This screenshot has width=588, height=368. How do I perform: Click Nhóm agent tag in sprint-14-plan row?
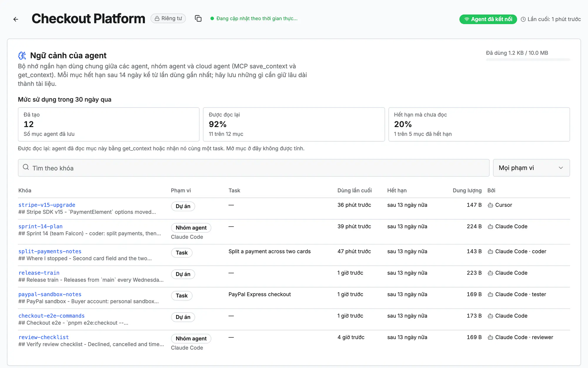tap(191, 228)
